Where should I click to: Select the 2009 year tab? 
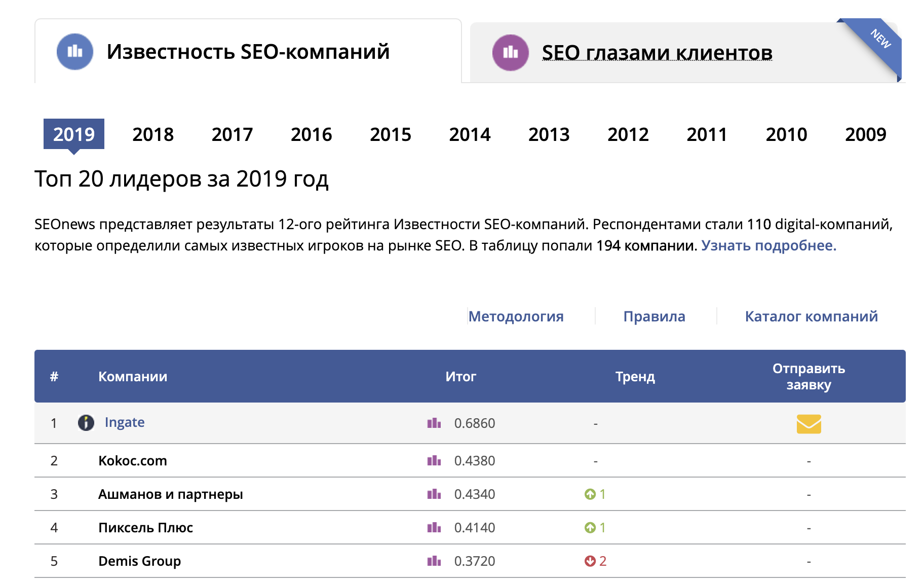point(866,134)
